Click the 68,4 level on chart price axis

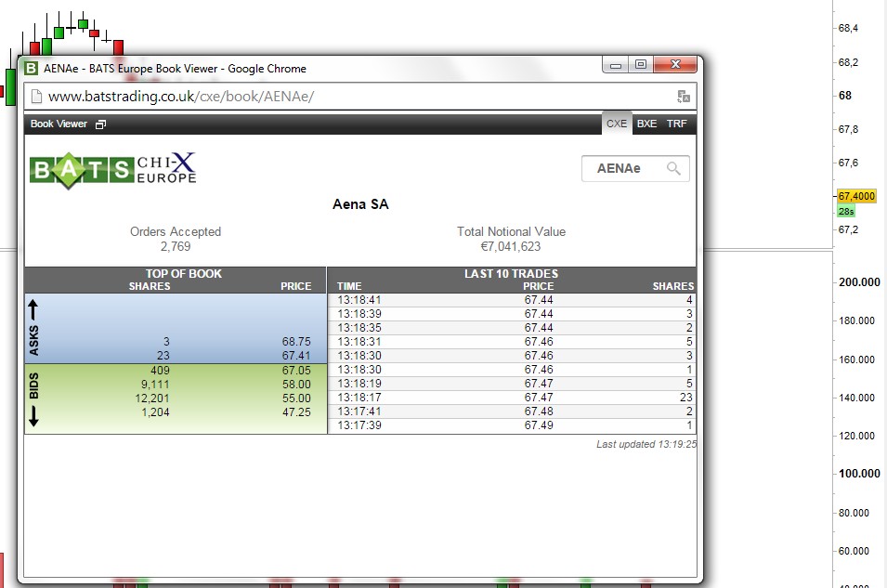(848, 28)
